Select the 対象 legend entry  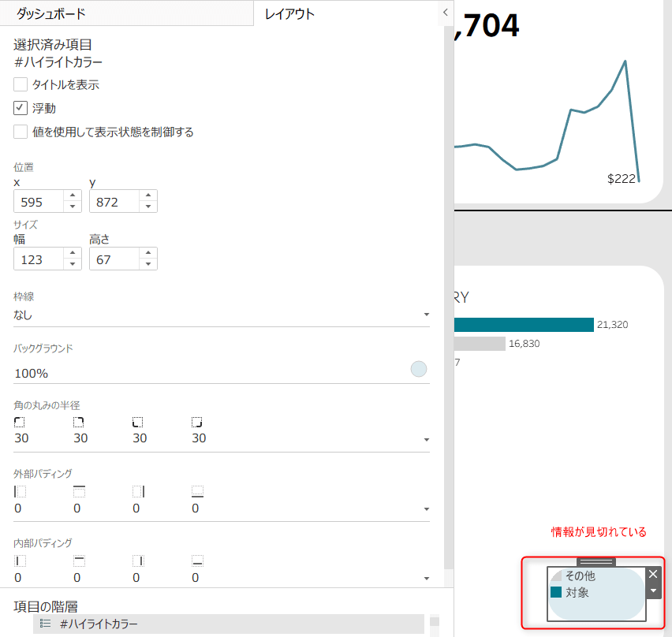[577, 592]
